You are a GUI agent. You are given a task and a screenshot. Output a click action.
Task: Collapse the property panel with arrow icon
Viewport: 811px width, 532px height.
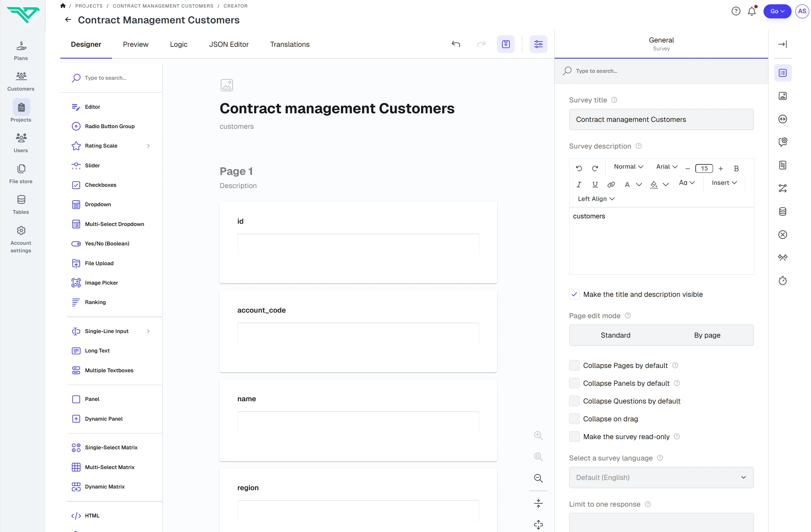(783, 44)
